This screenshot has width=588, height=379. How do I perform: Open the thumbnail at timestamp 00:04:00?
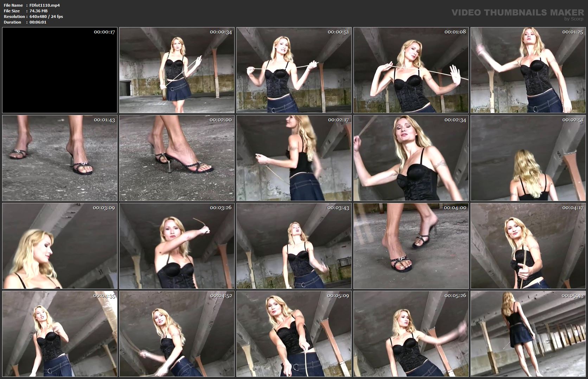[x=411, y=246]
